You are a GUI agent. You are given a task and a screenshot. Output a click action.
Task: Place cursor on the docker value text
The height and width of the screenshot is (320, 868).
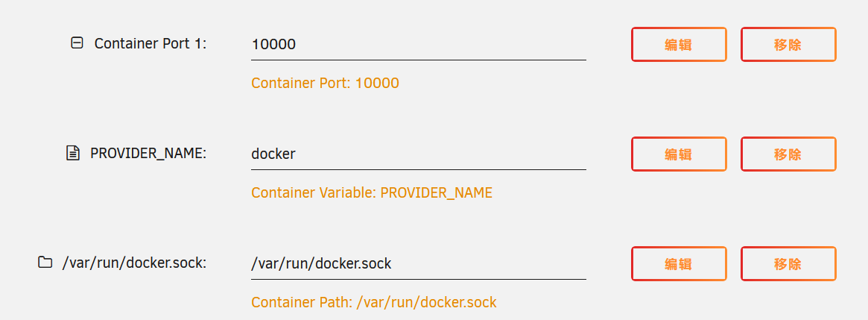coord(273,154)
